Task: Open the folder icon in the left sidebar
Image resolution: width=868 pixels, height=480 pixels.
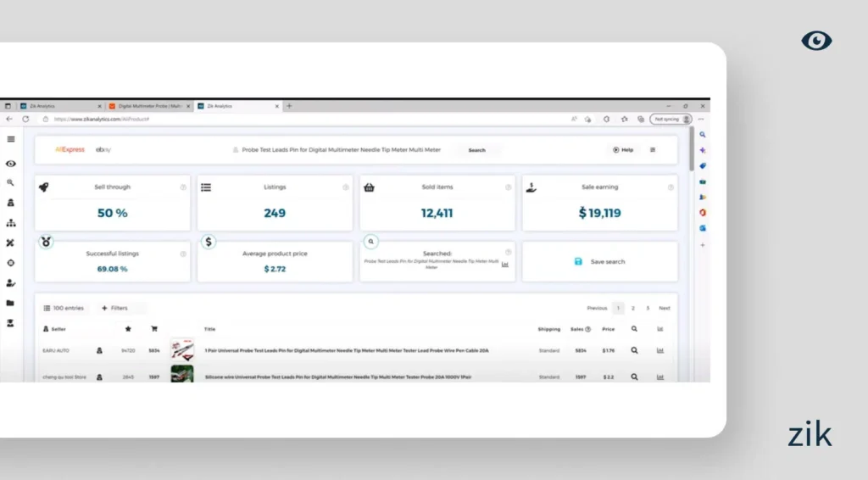Action: [10, 303]
